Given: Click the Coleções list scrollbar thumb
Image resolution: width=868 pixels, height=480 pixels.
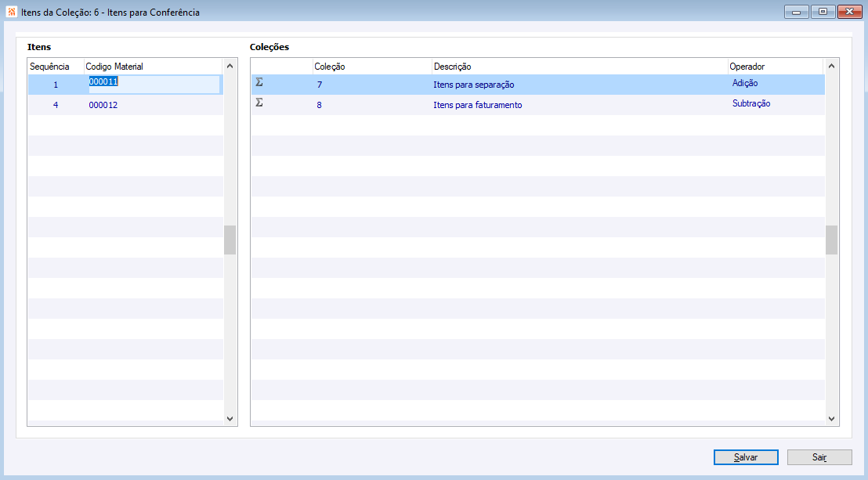Looking at the screenshot, I should point(831,240).
